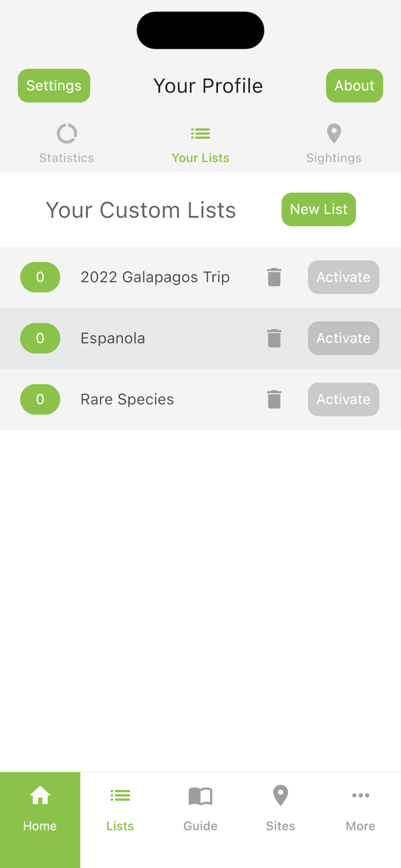Activate the Rare Species list
The height and width of the screenshot is (868, 401).
pyautogui.click(x=344, y=399)
